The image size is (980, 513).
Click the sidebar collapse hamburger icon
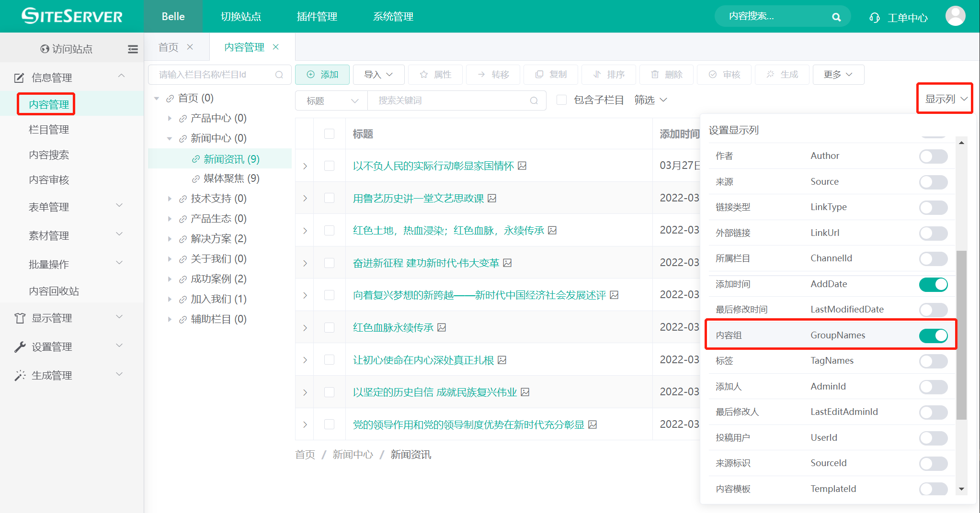click(x=133, y=49)
